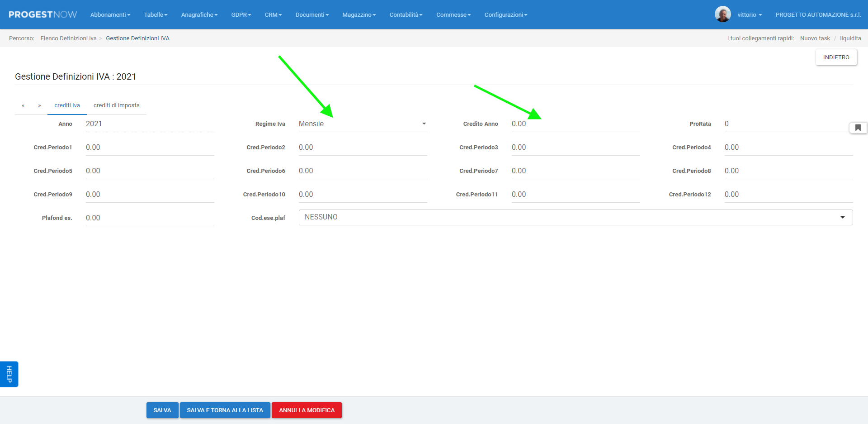
Task: Click the red ANNULLA MODIFICA button
Action: coord(307,410)
